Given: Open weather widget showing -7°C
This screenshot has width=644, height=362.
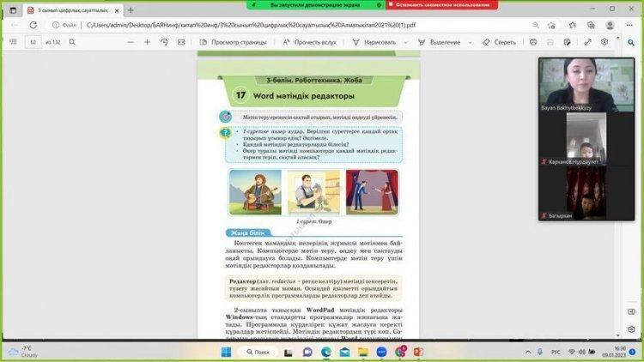Looking at the screenshot, I should pos(24,352).
